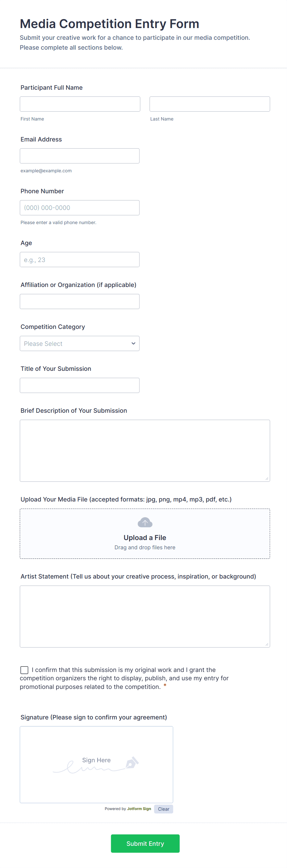Open the Jotform Sign link

(139, 809)
